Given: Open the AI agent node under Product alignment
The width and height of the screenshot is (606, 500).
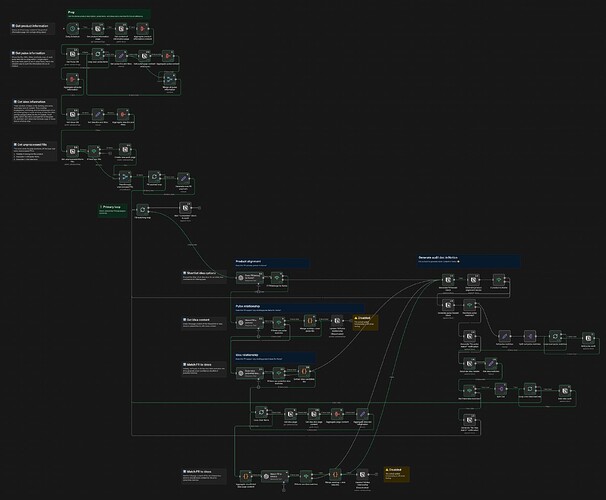Looking at the screenshot, I should point(250,278).
